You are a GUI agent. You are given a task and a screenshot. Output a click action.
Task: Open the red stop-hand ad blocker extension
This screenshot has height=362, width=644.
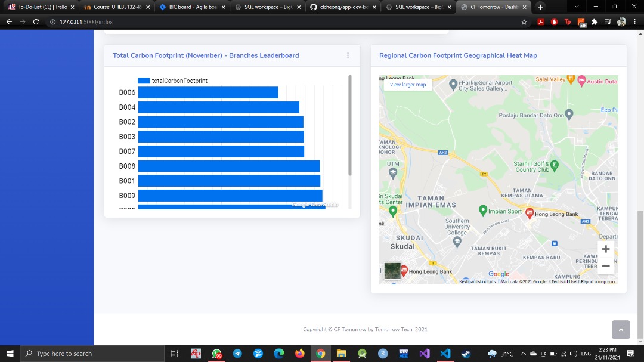[x=554, y=22]
